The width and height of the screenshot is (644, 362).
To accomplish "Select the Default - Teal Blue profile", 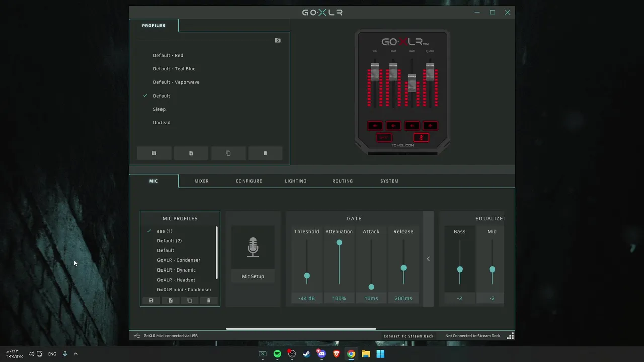I will 174,69.
